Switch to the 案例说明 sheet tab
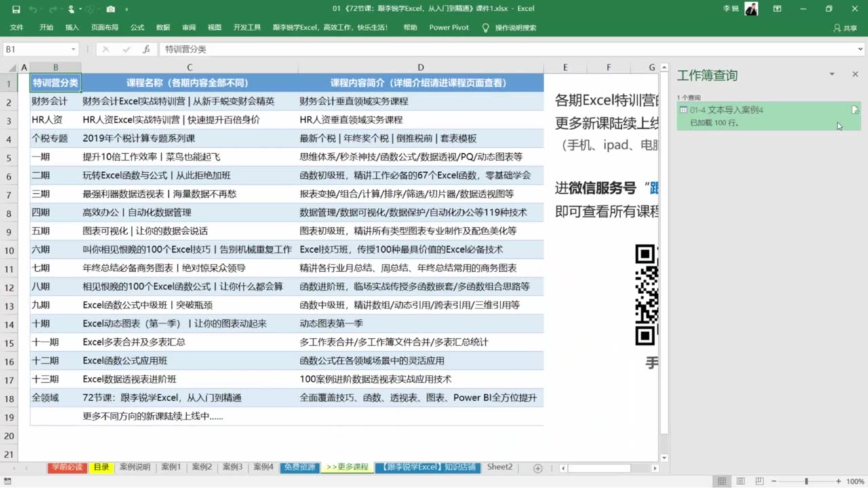The width and height of the screenshot is (868, 488). (x=135, y=467)
